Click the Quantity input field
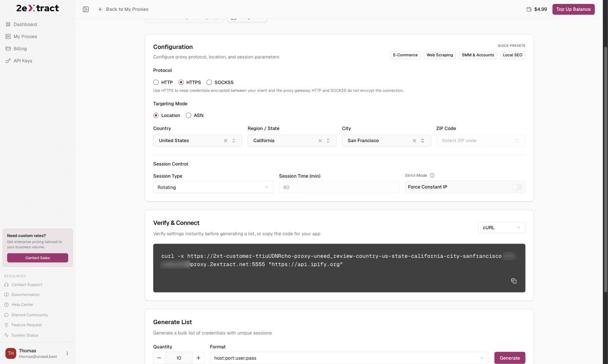The image size is (608, 364). tap(179, 358)
